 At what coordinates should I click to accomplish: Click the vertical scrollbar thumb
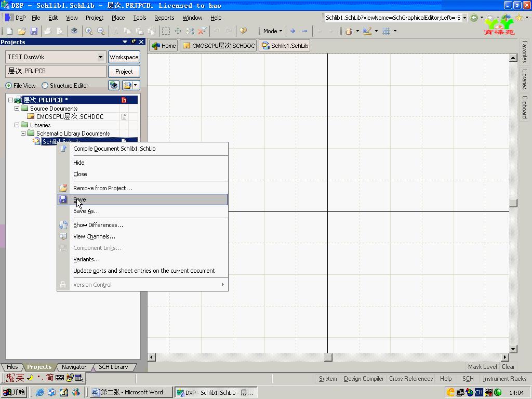tap(513, 203)
